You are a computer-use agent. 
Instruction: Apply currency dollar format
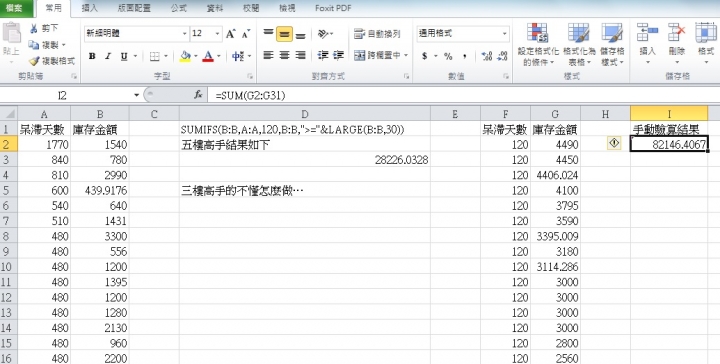point(424,56)
